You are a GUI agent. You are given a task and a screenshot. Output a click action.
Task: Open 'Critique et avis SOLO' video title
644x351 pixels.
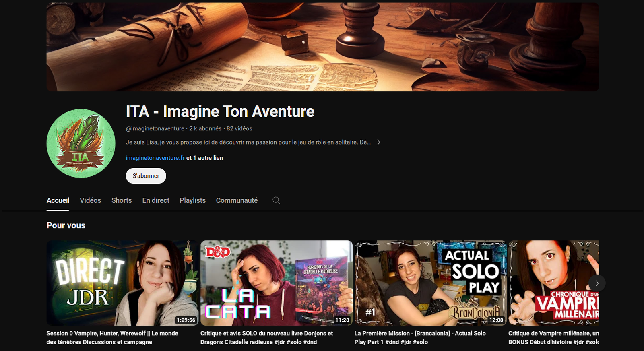coord(266,338)
